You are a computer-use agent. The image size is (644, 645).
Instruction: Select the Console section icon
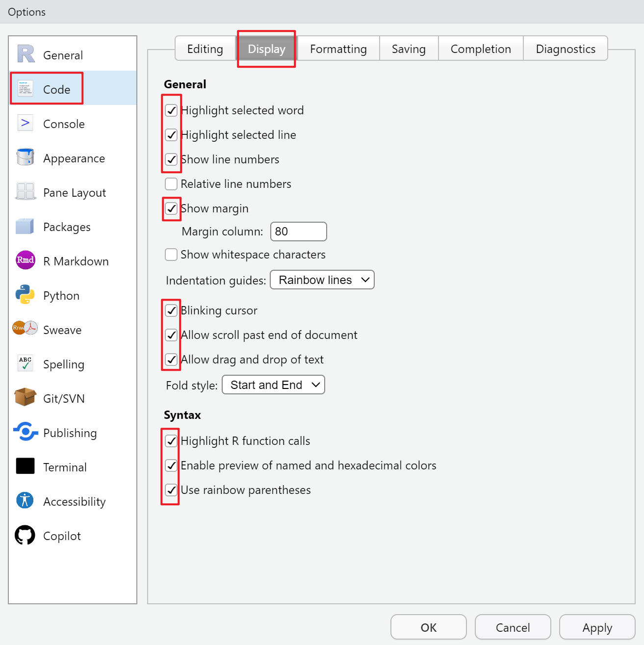[26, 123]
